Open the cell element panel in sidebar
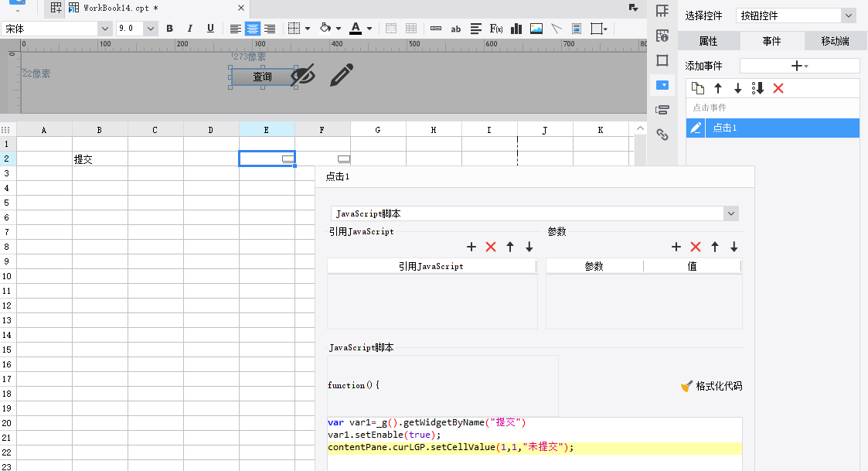868x471 pixels. (x=662, y=11)
